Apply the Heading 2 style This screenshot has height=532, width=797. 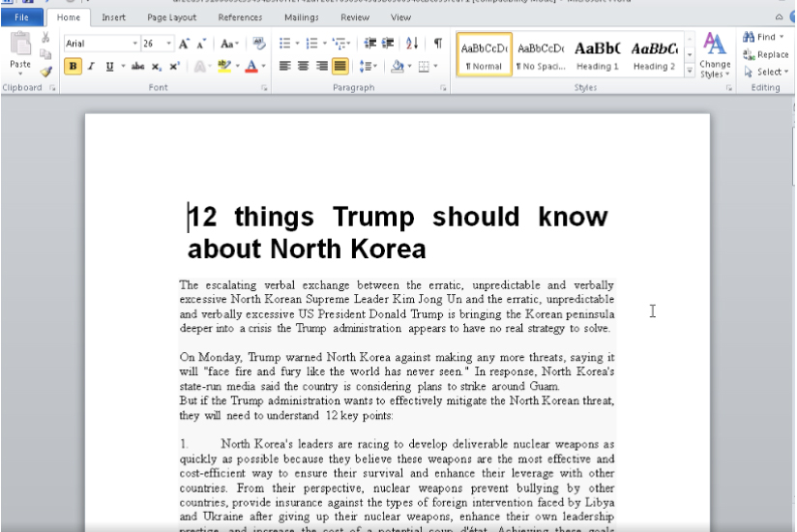coord(654,55)
